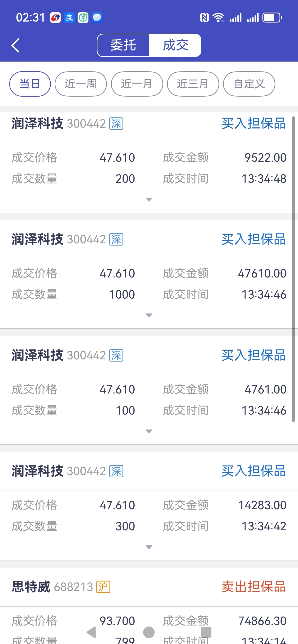The height and width of the screenshot is (644, 298).
Task: Tap the Android home navigation button
Action: 149,632
